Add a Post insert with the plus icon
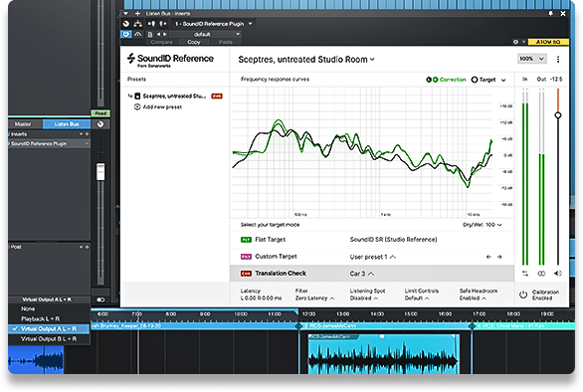583x392 pixels. coord(87,247)
